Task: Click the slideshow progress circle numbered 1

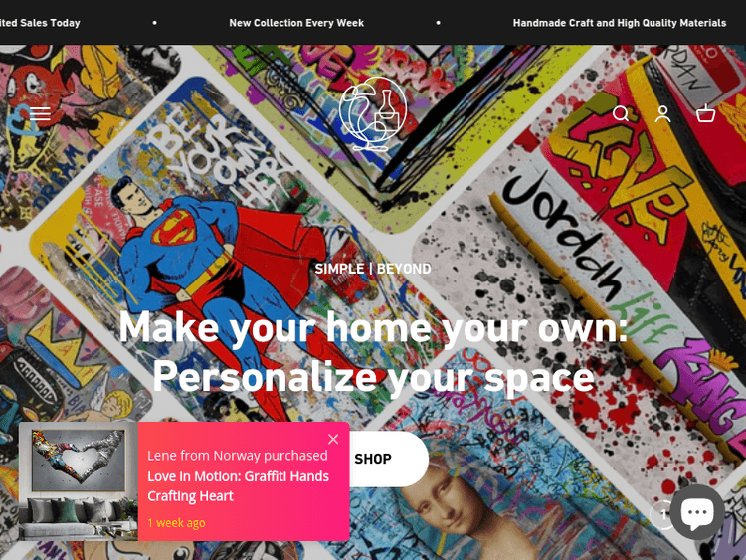Action: [663, 514]
